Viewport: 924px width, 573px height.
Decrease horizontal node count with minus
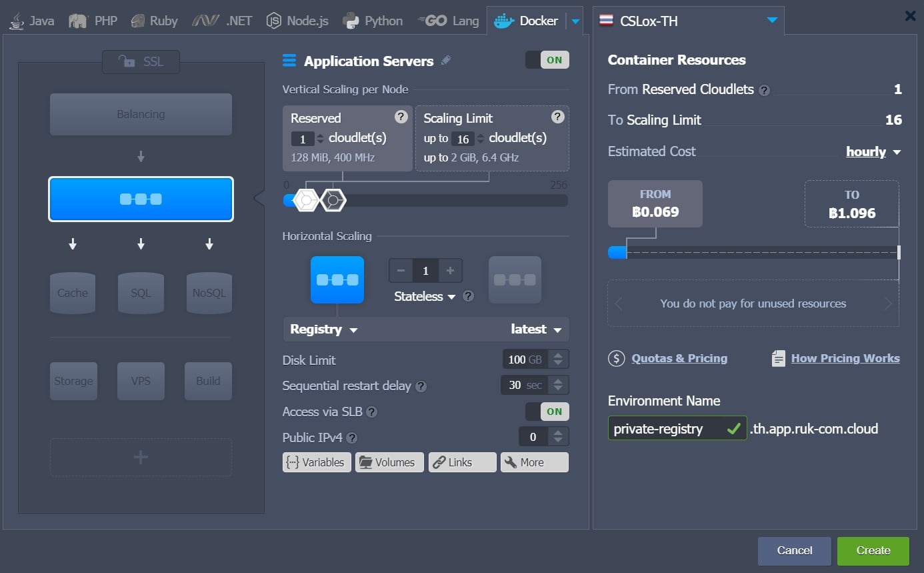401,270
